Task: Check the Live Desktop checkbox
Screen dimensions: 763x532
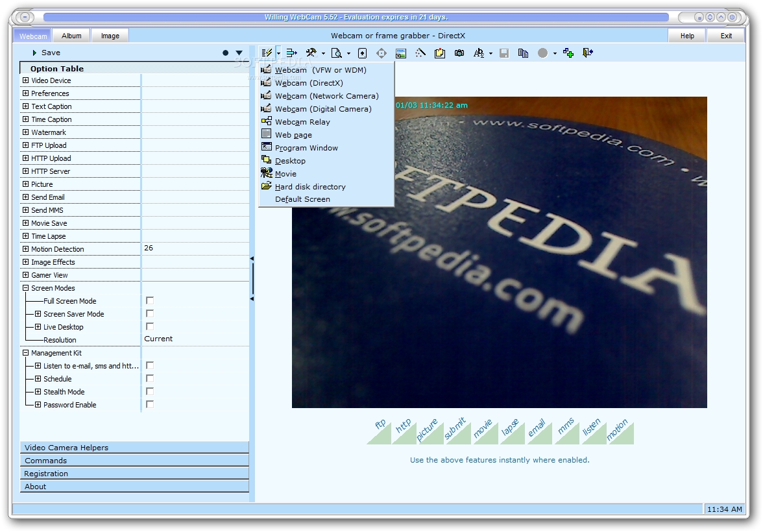Action: [x=150, y=326]
